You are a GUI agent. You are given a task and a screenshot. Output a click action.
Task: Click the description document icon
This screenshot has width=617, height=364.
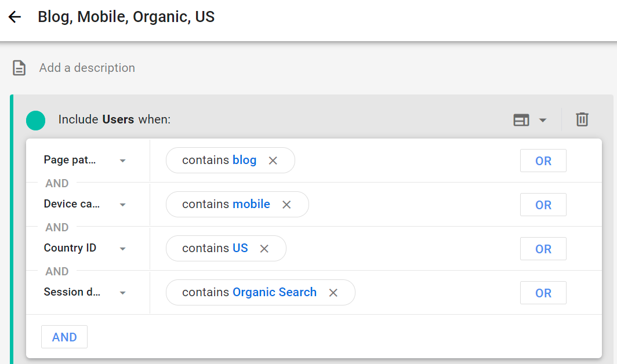(x=19, y=68)
